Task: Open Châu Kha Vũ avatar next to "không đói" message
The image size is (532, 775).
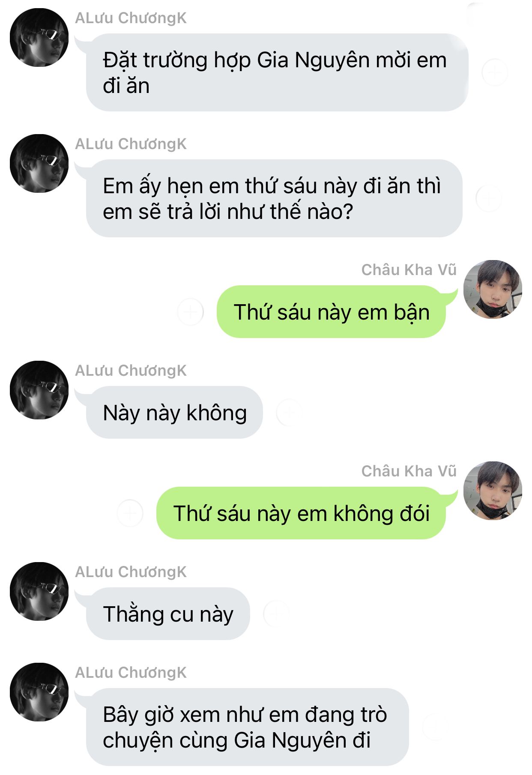Action: tap(493, 491)
